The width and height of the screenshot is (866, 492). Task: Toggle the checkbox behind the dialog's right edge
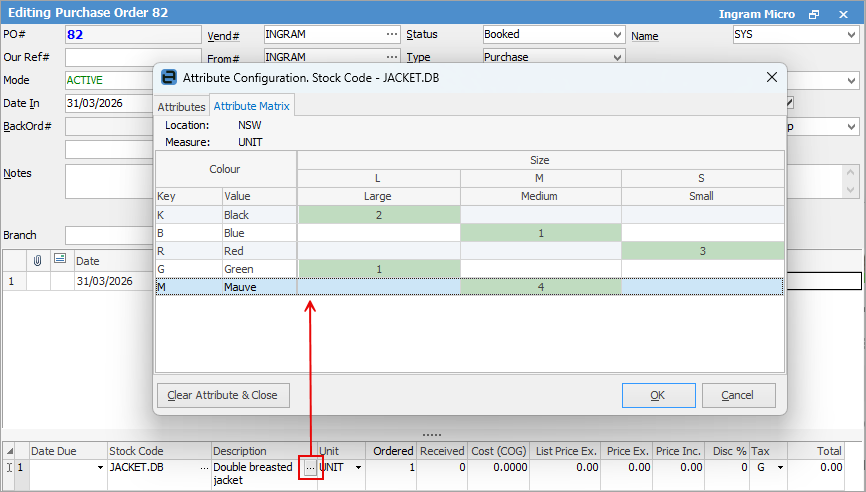click(790, 102)
